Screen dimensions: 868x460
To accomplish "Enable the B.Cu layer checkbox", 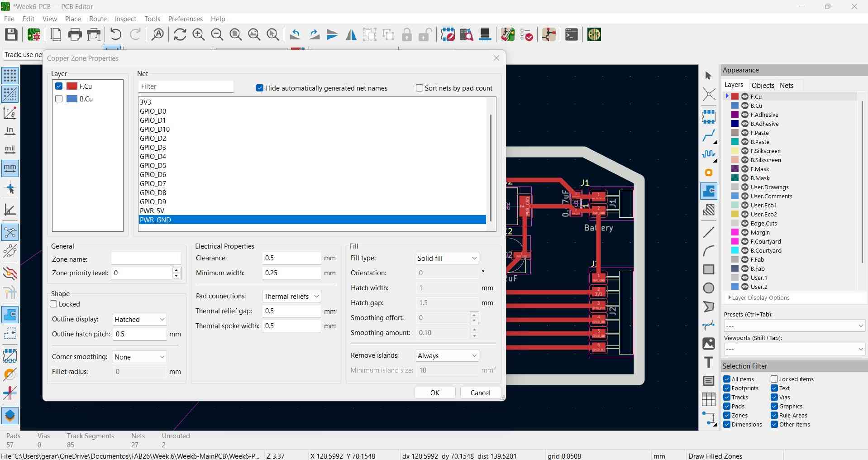I will point(59,99).
